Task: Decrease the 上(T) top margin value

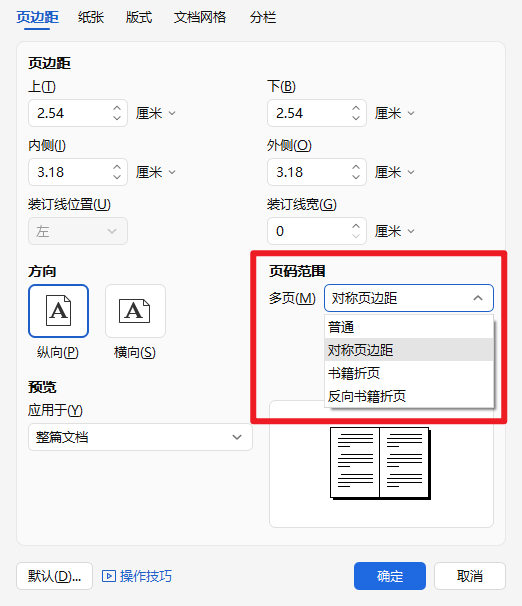Action: coord(117,118)
